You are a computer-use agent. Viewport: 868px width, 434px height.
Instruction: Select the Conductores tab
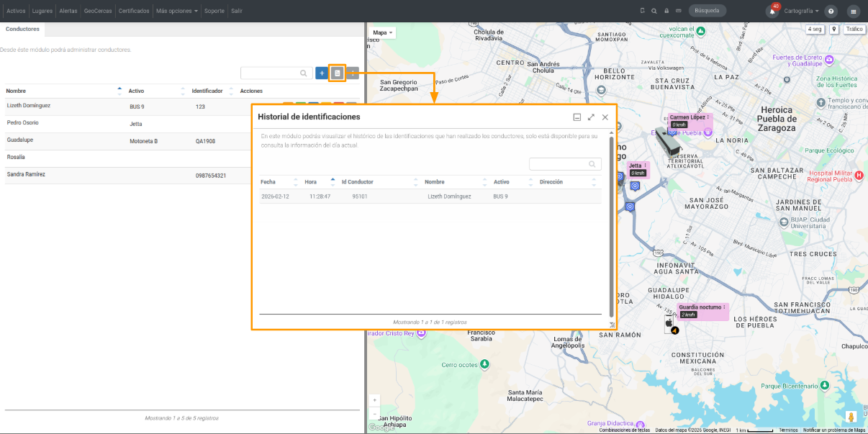(22, 30)
